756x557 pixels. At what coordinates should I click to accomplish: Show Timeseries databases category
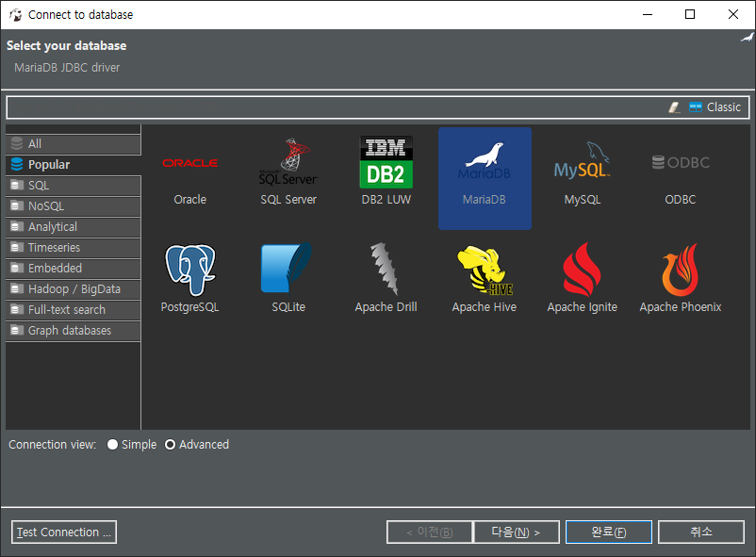click(74, 247)
